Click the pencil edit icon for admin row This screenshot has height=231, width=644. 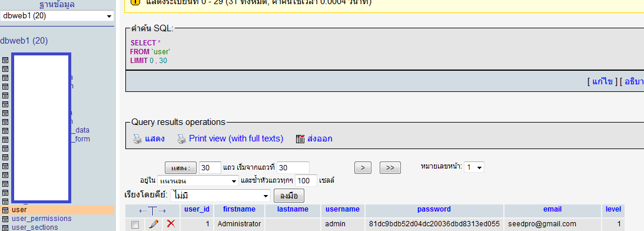tap(154, 224)
